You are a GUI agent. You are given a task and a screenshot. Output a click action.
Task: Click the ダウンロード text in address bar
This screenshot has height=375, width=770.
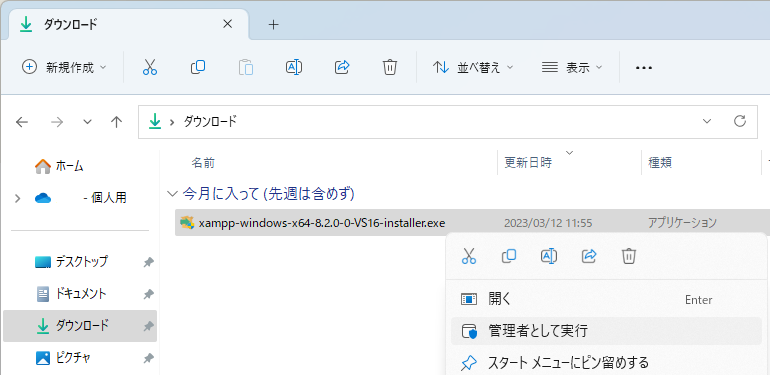[210, 122]
